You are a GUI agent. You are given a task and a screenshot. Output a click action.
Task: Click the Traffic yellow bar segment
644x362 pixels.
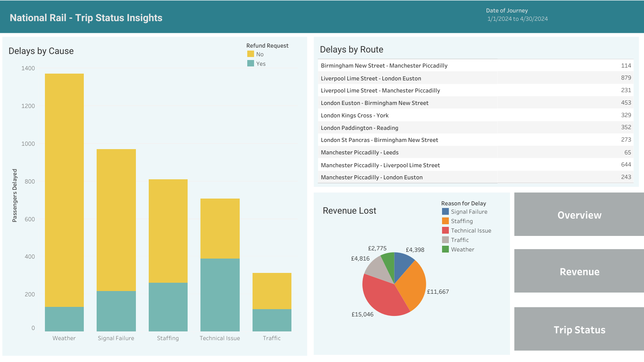[272, 291]
